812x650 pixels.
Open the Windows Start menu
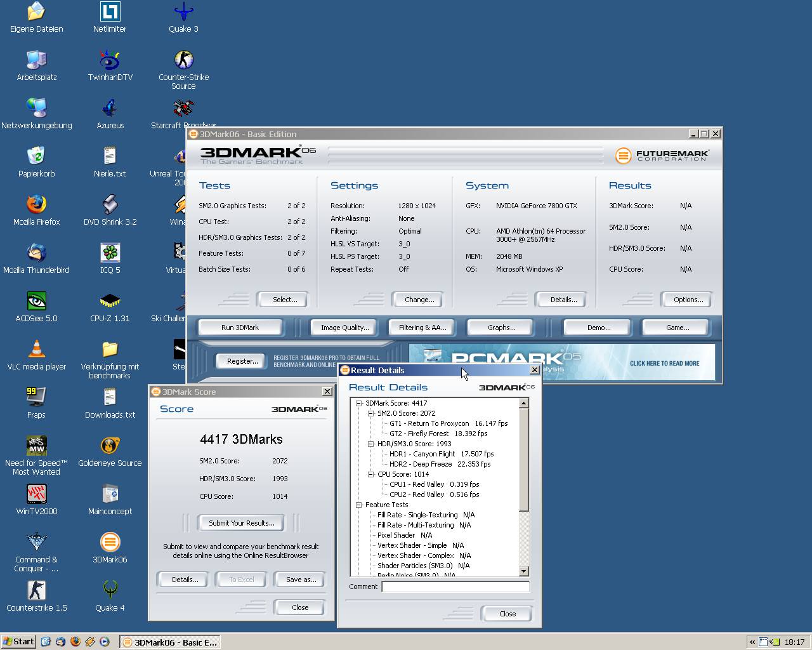coord(18,642)
